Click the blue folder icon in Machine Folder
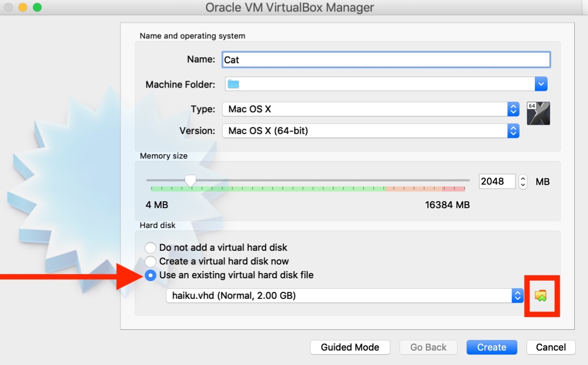The width and height of the screenshot is (588, 365). click(233, 84)
